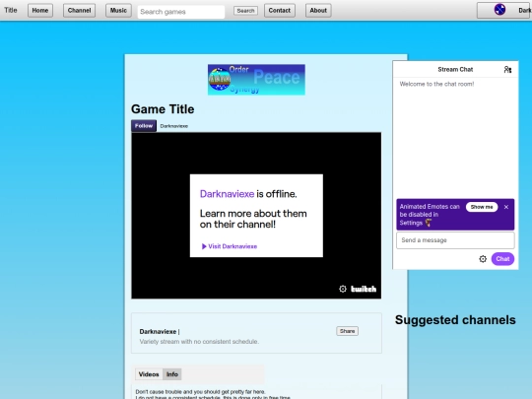Open the chat community users icon
The height and width of the screenshot is (399, 532).
507,70
